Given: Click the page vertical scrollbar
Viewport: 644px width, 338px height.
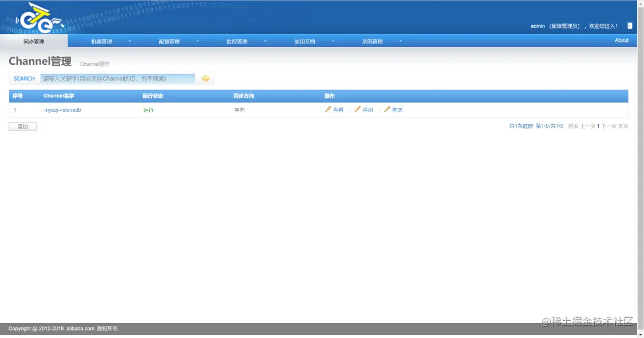Looking at the screenshot, I should [641, 168].
